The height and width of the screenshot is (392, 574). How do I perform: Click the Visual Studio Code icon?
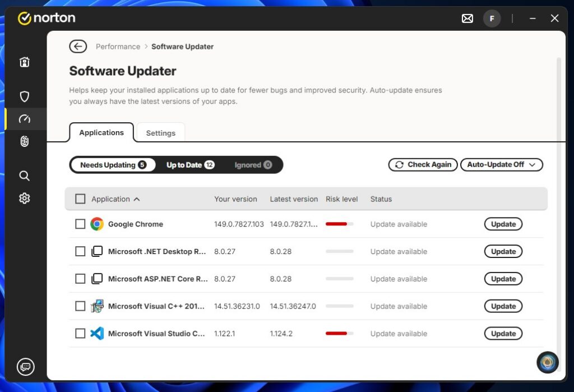(x=97, y=333)
